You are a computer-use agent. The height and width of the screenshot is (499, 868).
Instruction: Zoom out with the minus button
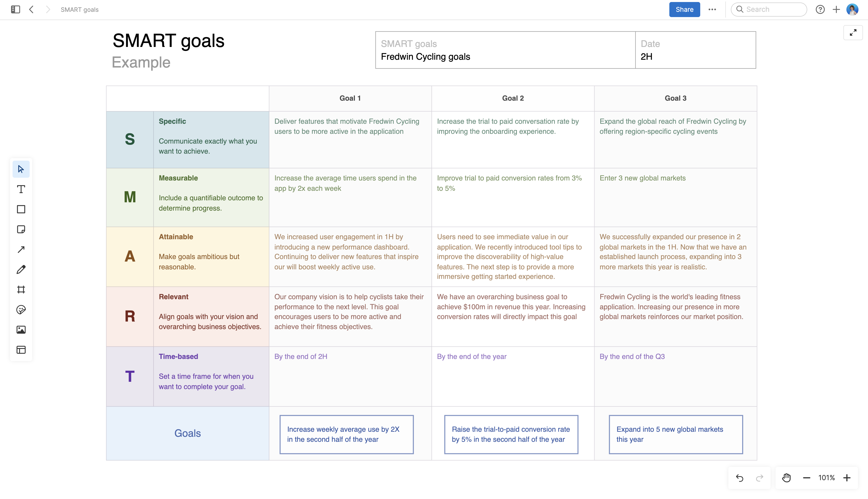pos(806,477)
